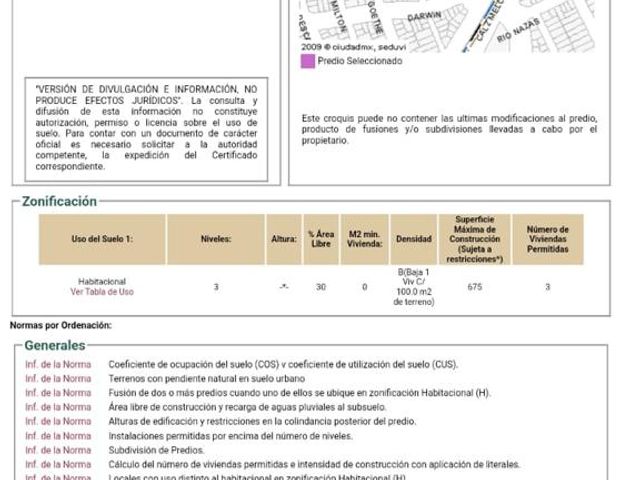Click the Niveles column header
Screen dimensions: 640x480
click(x=216, y=239)
